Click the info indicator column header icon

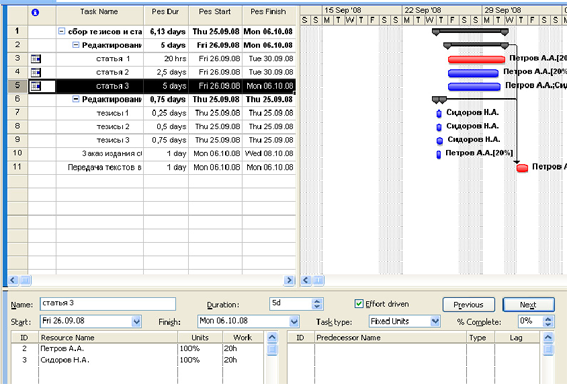[35, 13]
